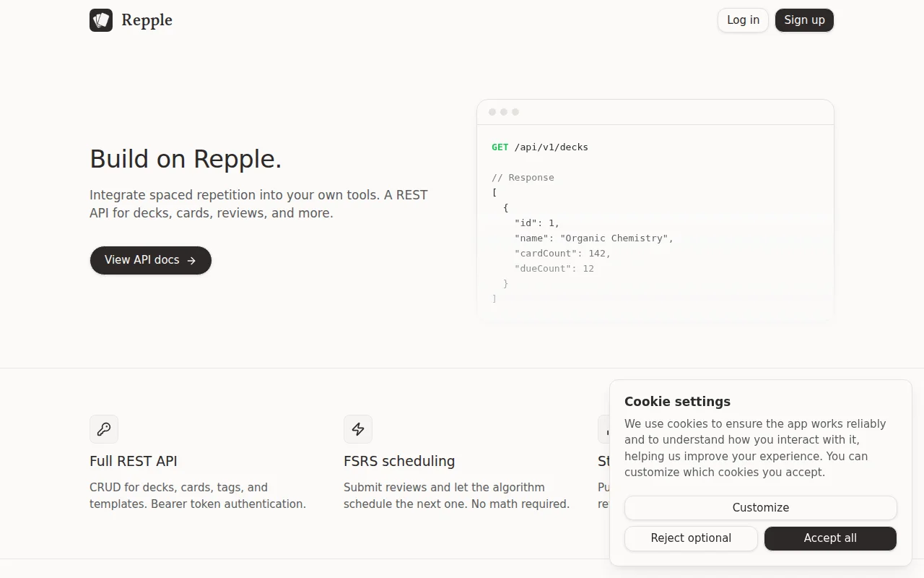Click the "Submit reviews and let the algorithm" description
924x578 pixels.
pos(456,496)
